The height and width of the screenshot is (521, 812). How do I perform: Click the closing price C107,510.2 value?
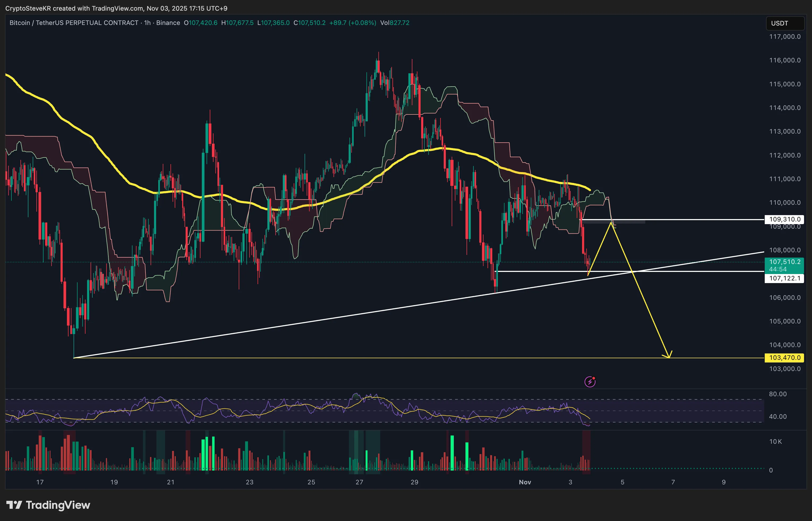[x=309, y=23]
